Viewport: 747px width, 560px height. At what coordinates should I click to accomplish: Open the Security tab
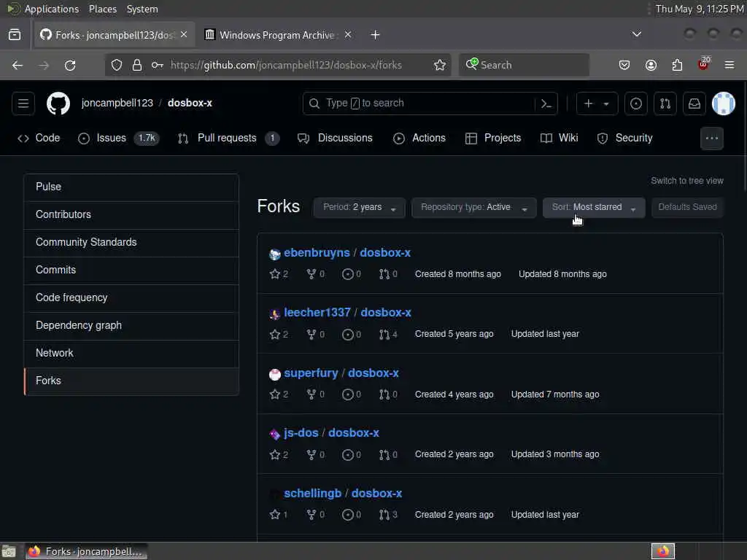tap(625, 138)
